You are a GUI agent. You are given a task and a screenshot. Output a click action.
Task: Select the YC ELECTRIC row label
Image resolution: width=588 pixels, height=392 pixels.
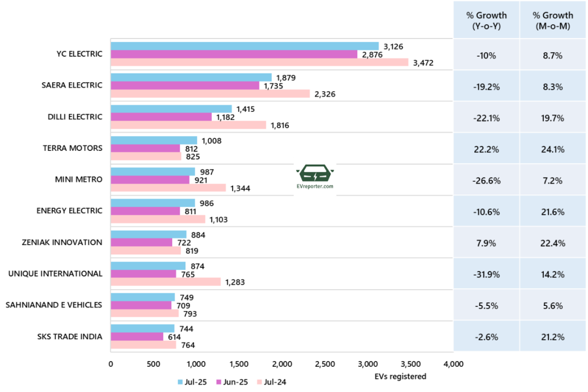pos(79,54)
